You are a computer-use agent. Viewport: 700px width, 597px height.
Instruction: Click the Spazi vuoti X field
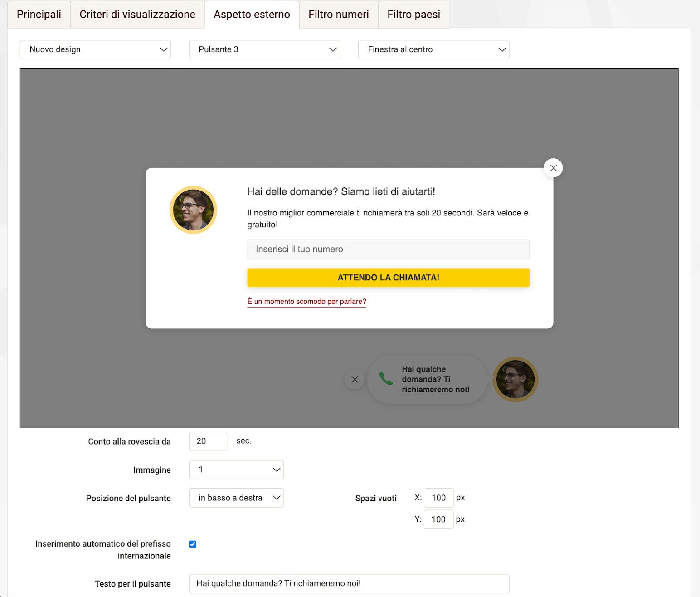click(x=439, y=498)
